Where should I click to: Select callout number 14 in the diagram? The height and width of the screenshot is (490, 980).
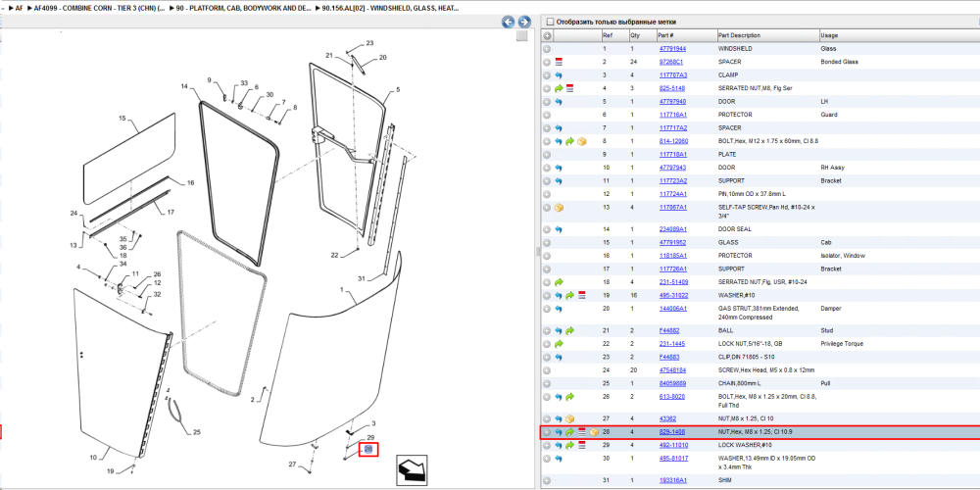(184, 86)
